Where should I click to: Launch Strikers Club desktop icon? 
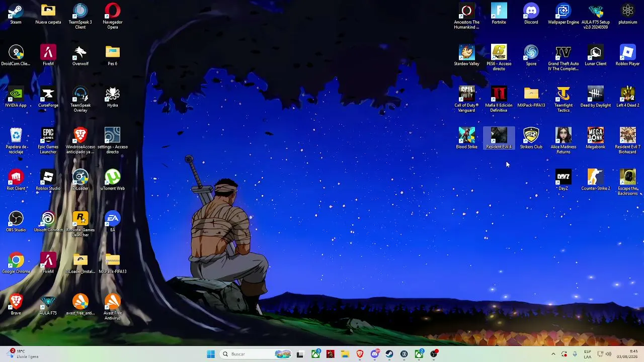[531, 139]
